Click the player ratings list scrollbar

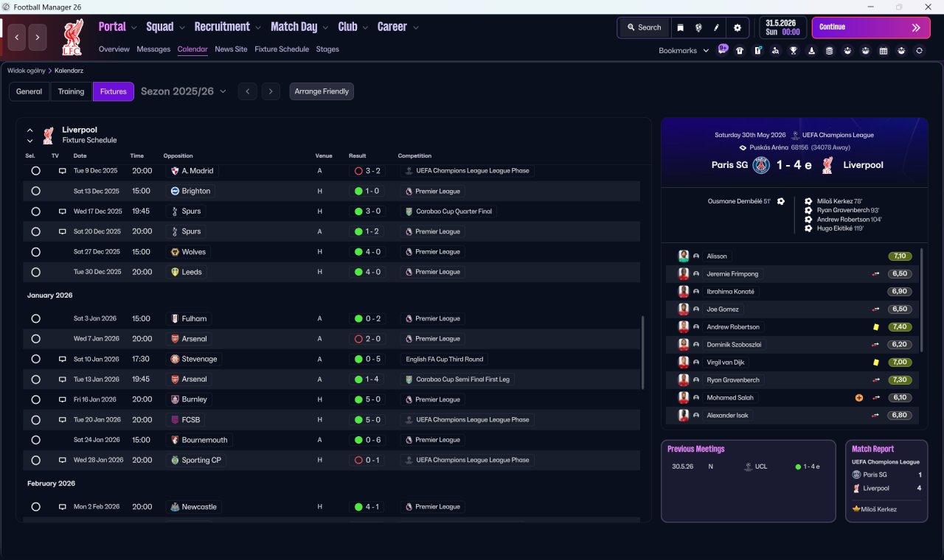pos(922,300)
